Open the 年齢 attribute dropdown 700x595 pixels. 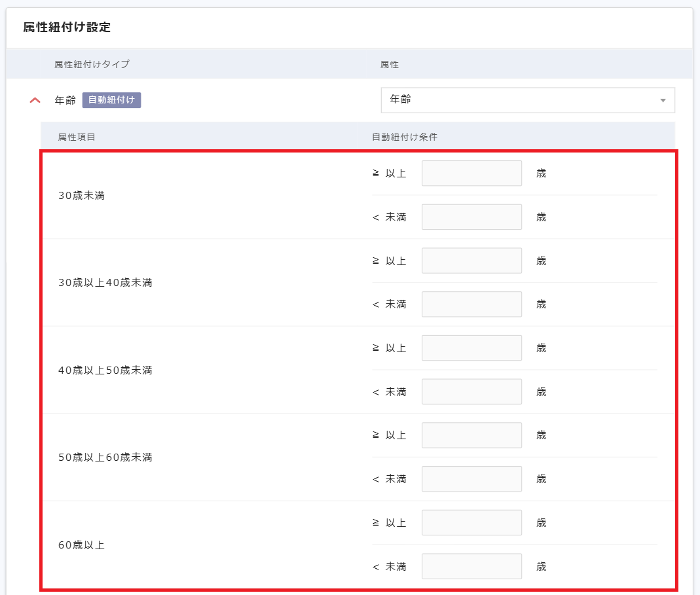click(527, 100)
